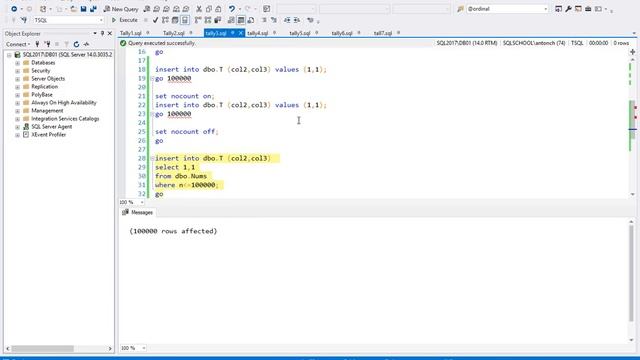
Task: Execute the current query
Action: click(124, 20)
